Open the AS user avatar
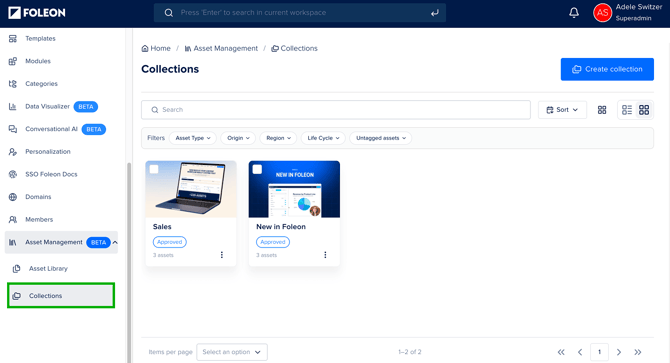 602,13
